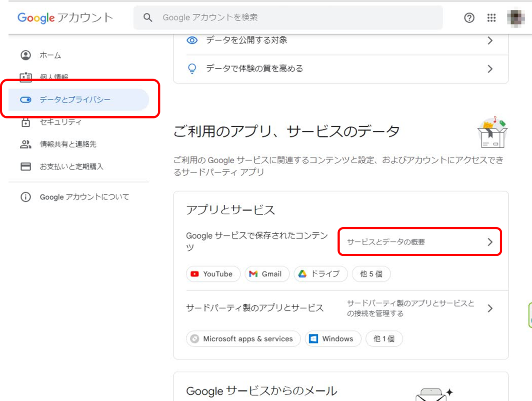Click the 情報共有と連絡先 people icon

[x=26, y=144]
